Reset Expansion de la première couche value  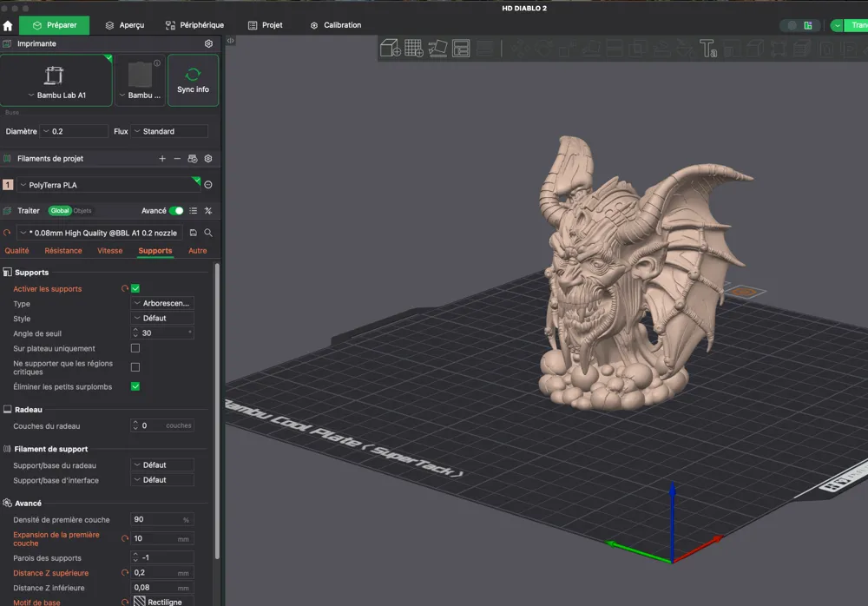[125, 538]
